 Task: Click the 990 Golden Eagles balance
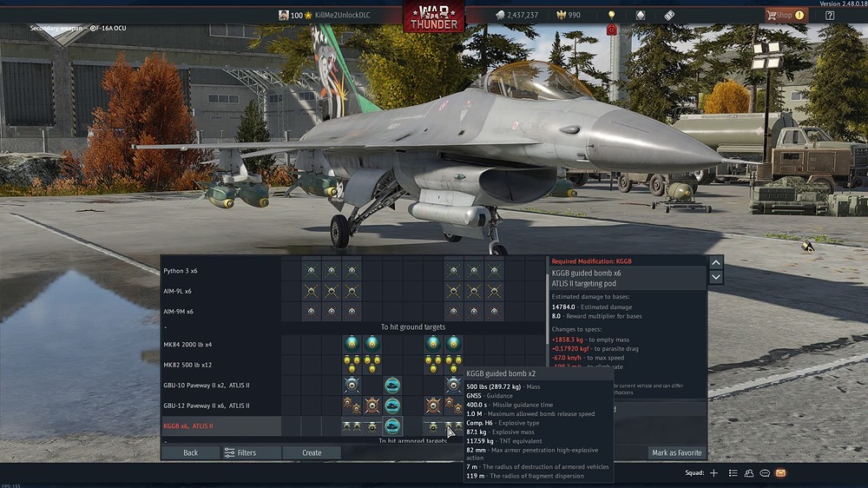coord(574,15)
